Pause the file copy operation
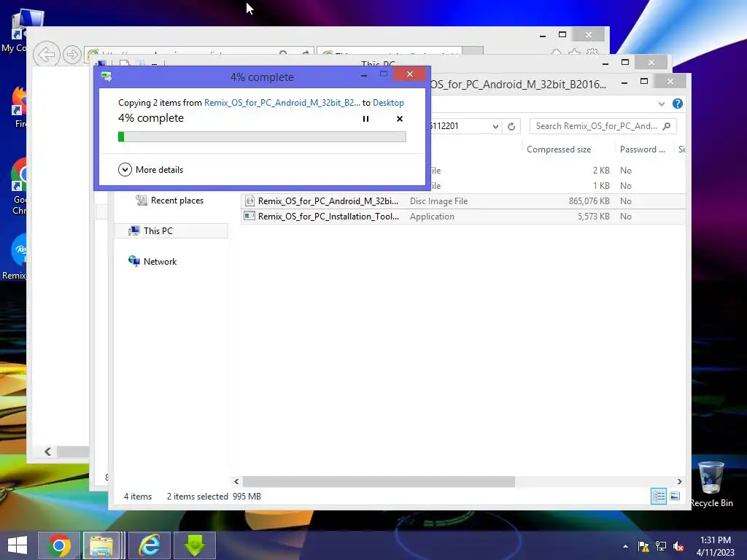 click(365, 119)
